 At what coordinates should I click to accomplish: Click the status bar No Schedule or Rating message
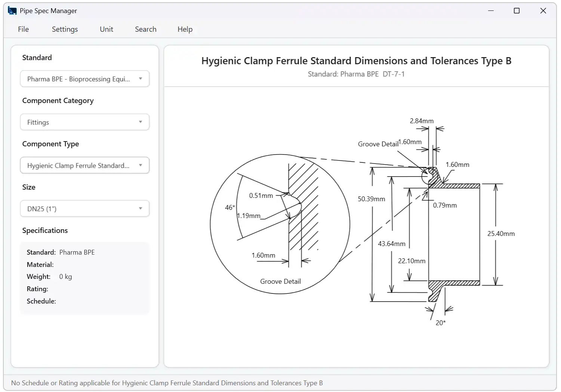point(167,383)
